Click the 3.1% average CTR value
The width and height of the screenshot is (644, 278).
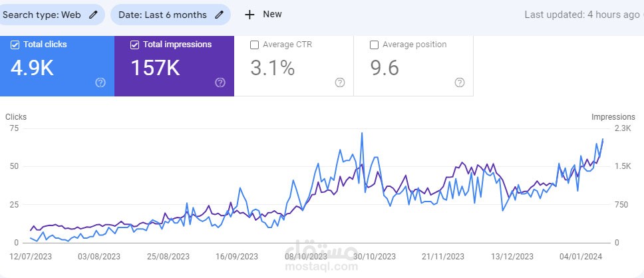point(272,68)
